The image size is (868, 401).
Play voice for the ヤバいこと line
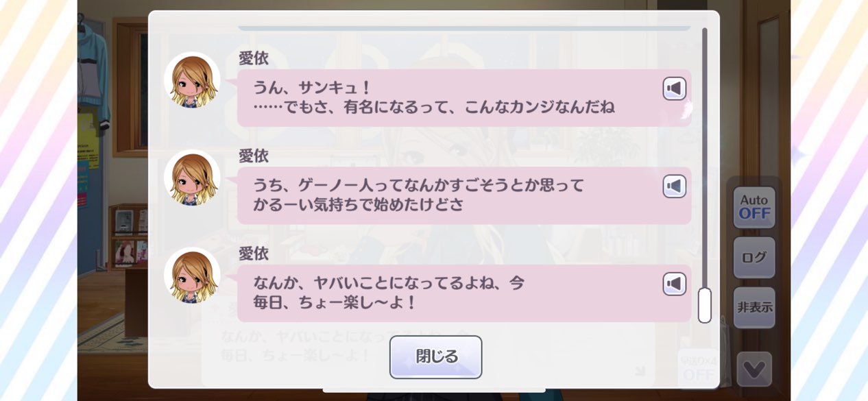[675, 284]
